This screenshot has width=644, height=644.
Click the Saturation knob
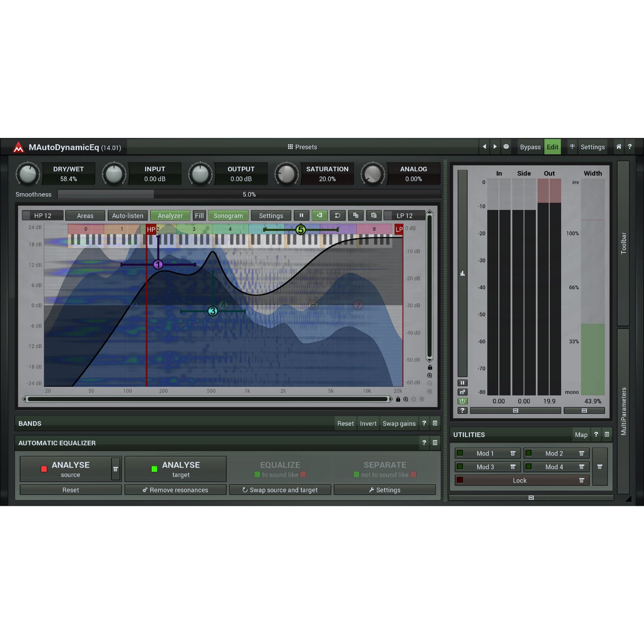coord(286,174)
